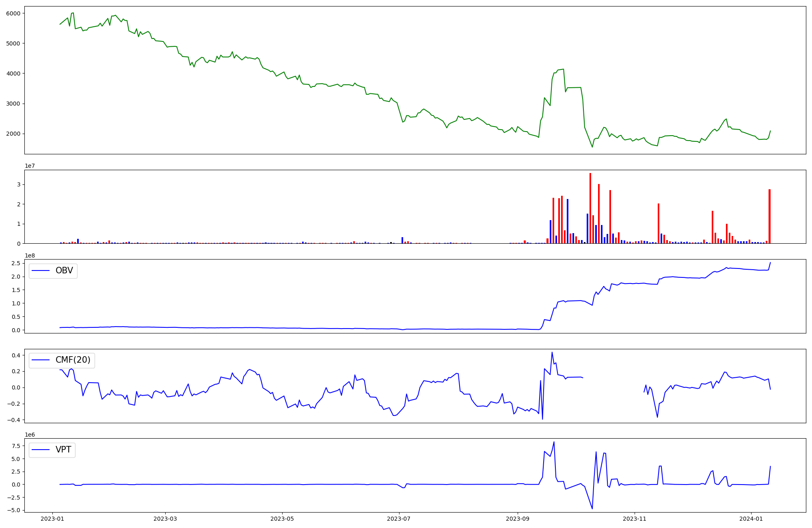Click the 2023-03 x-axis date label
Viewport: 812px width, 528px height.
165,519
